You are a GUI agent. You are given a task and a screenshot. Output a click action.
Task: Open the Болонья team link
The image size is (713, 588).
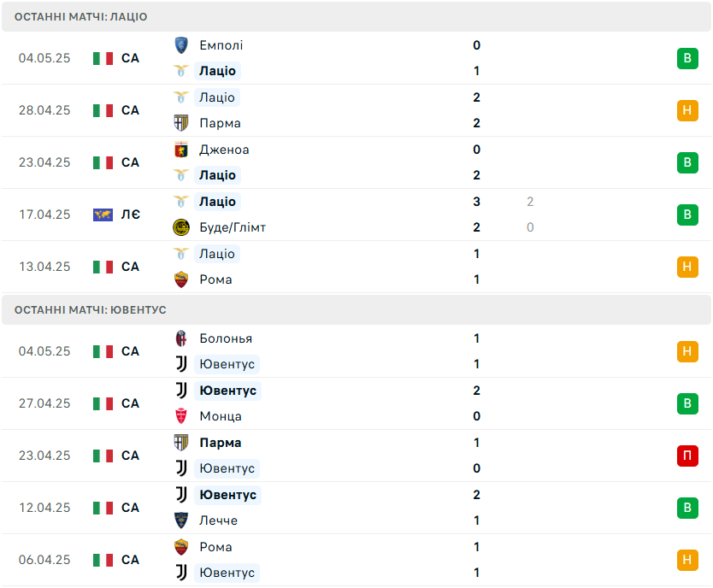point(226,338)
